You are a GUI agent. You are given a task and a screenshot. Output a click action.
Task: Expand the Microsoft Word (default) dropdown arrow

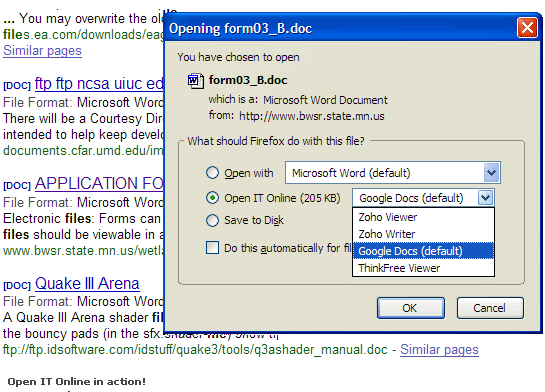[x=491, y=173]
